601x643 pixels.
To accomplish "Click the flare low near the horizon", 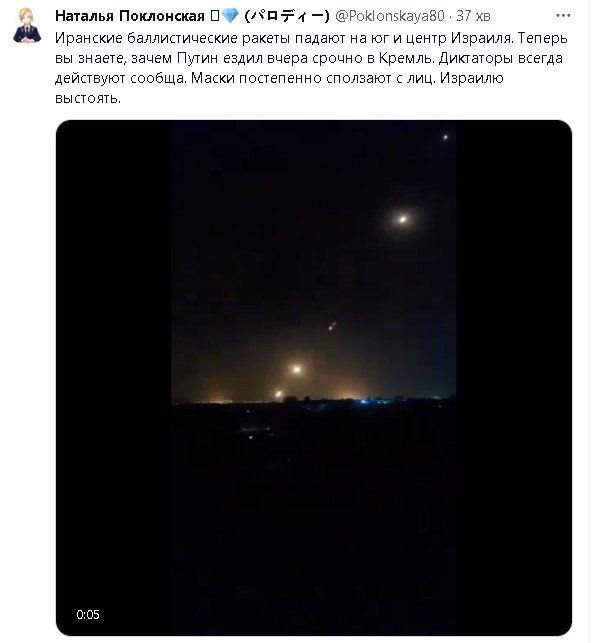I will coord(279,394).
